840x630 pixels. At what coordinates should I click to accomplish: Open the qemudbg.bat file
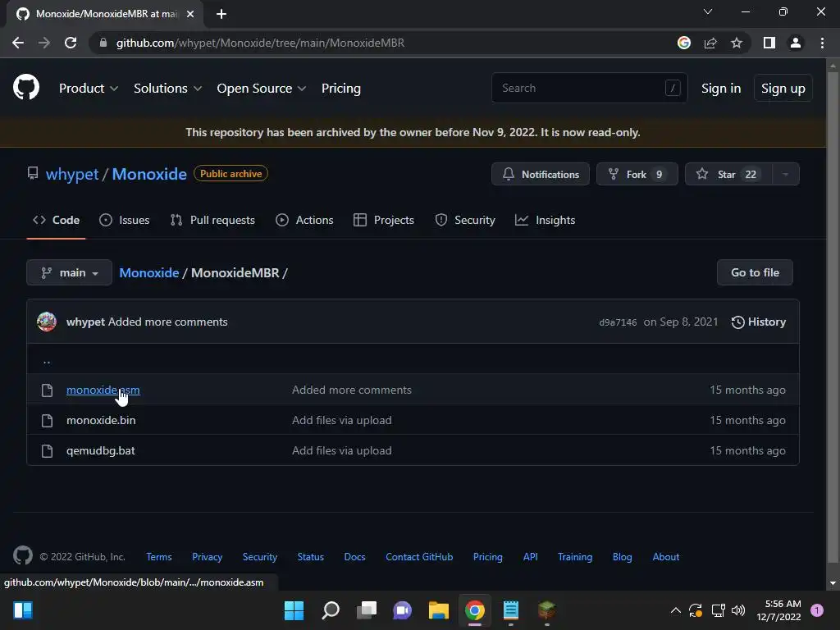click(x=101, y=451)
